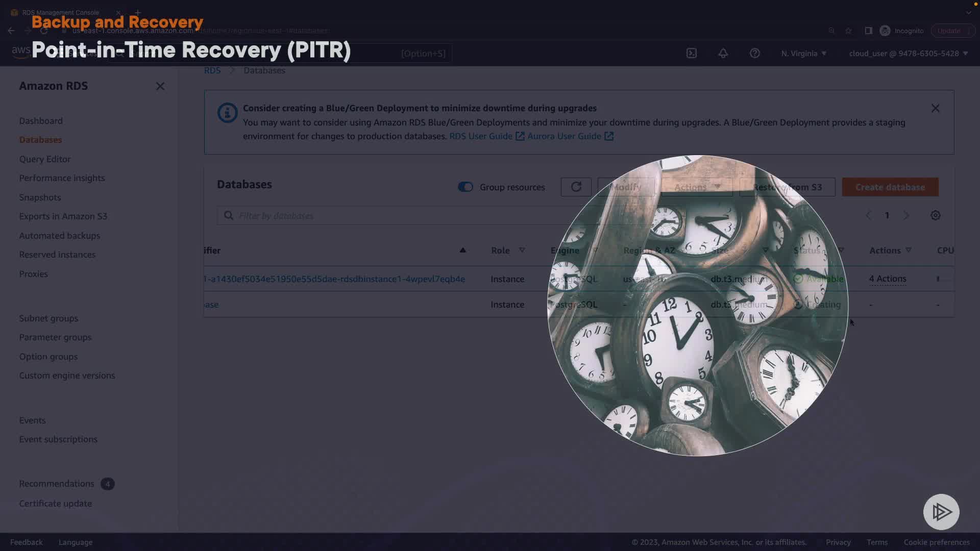Open table preferences gear icon

pyautogui.click(x=935, y=215)
